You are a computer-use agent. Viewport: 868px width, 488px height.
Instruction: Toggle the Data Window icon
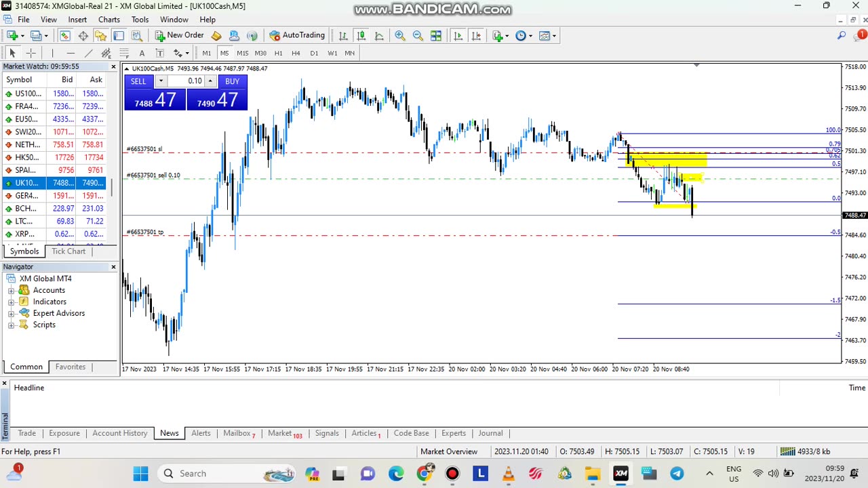point(83,35)
